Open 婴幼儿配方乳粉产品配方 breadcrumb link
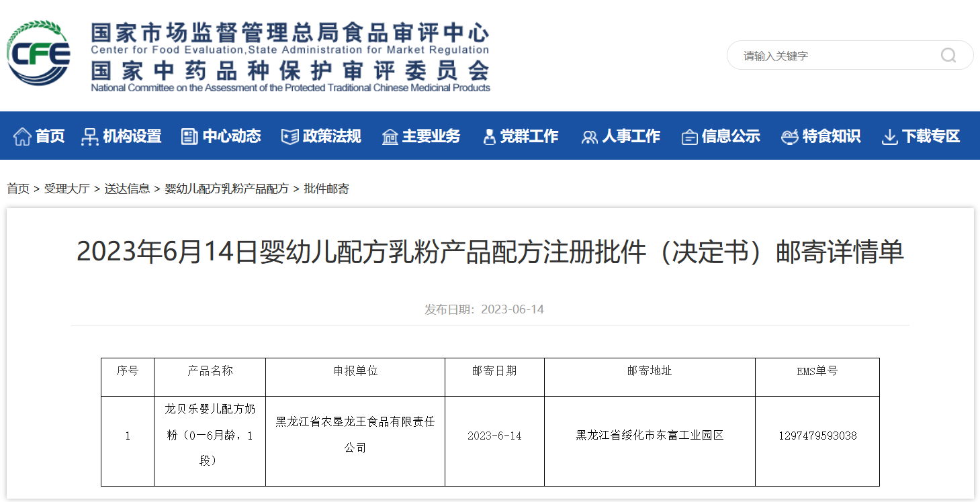Screen dimensions: 980x502 coord(226,189)
